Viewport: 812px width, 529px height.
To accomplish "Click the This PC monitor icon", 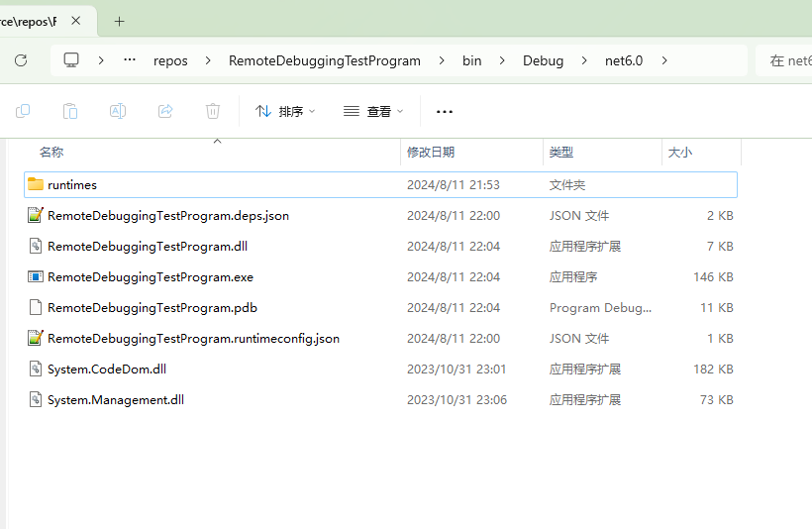I will (x=71, y=60).
